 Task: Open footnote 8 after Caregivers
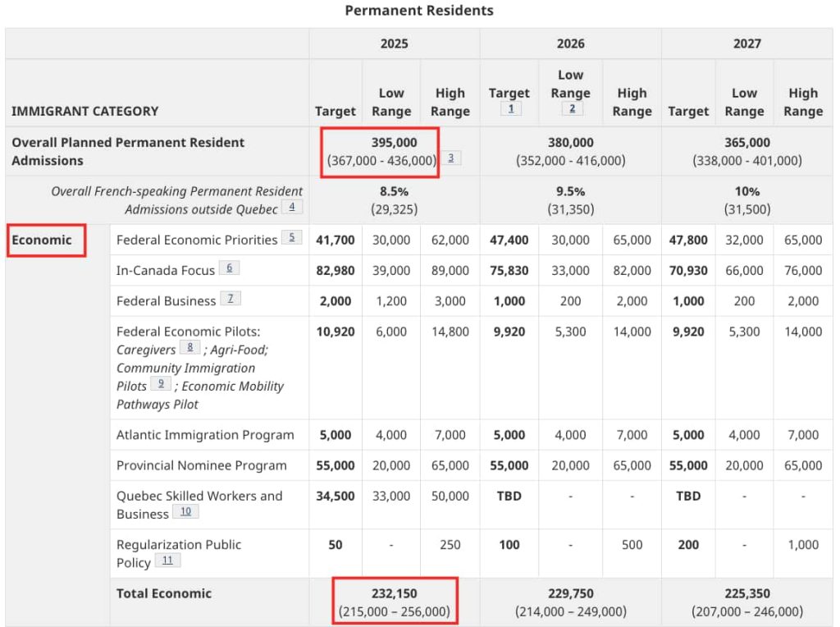(189, 347)
